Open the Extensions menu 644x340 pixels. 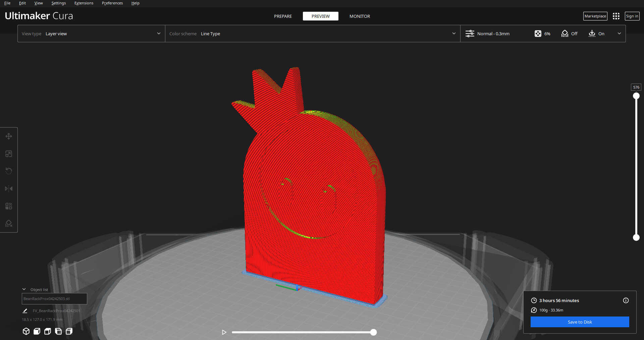pyautogui.click(x=84, y=3)
